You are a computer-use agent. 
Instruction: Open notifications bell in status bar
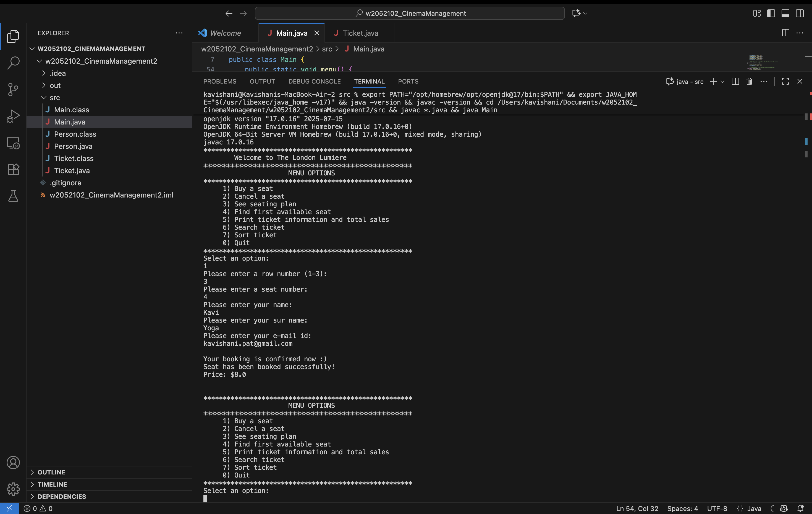pos(801,508)
